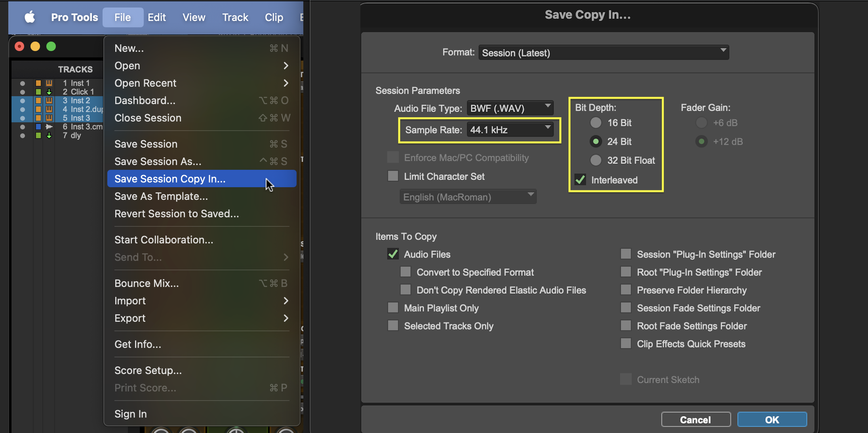Choose Bounce Mix... from File menu

202,283
